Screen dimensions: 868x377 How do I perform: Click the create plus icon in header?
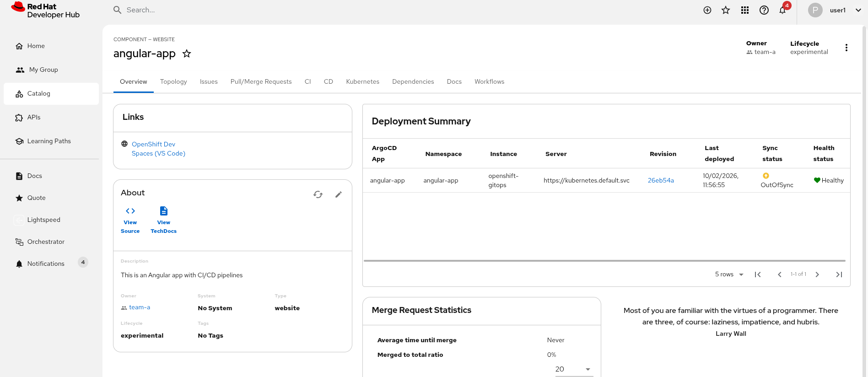point(707,10)
